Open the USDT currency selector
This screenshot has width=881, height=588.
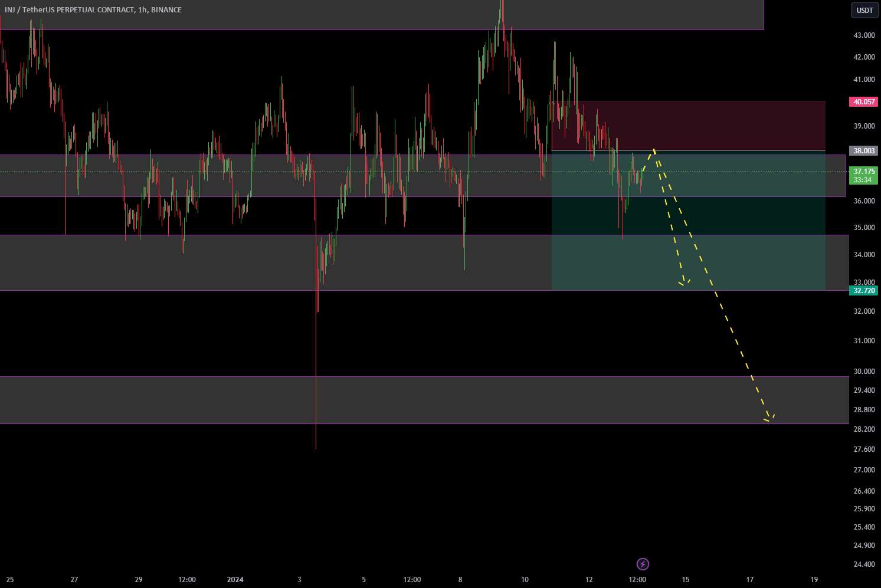tap(864, 10)
